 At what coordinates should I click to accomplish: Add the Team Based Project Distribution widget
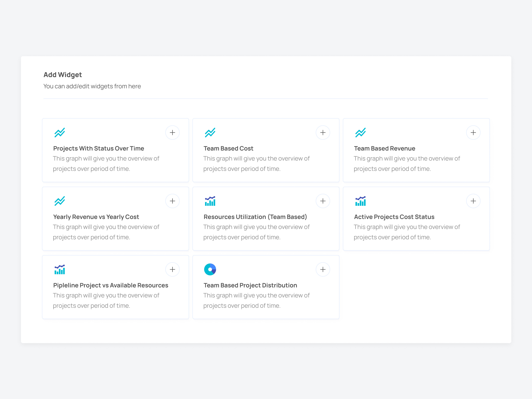tap(323, 269)
